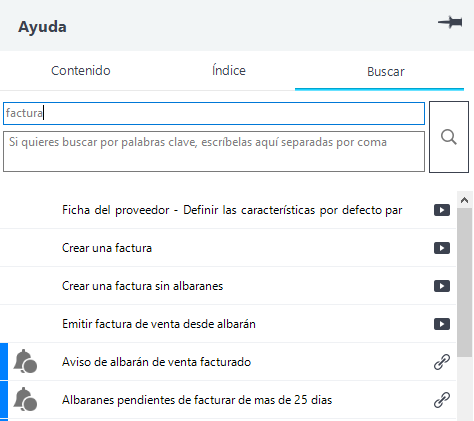Play video for Crear una factura
The height and width of the screenshot is (421, 474).
[442, 248]
